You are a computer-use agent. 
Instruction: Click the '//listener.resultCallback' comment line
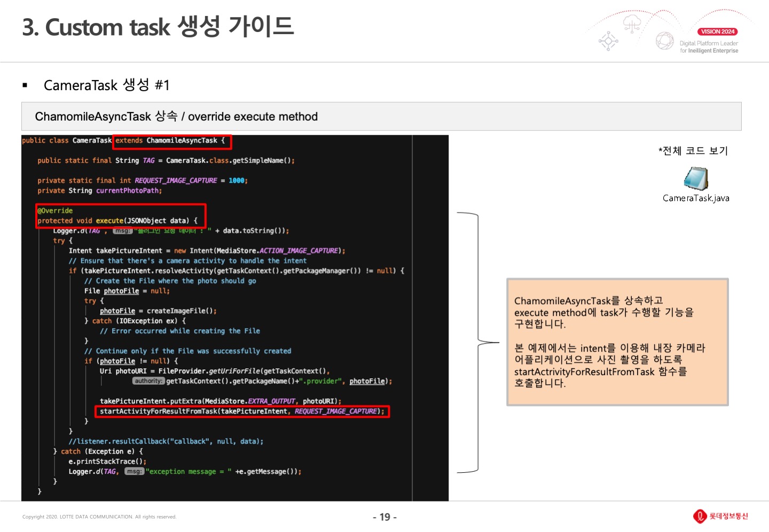(x=166, y=442)
